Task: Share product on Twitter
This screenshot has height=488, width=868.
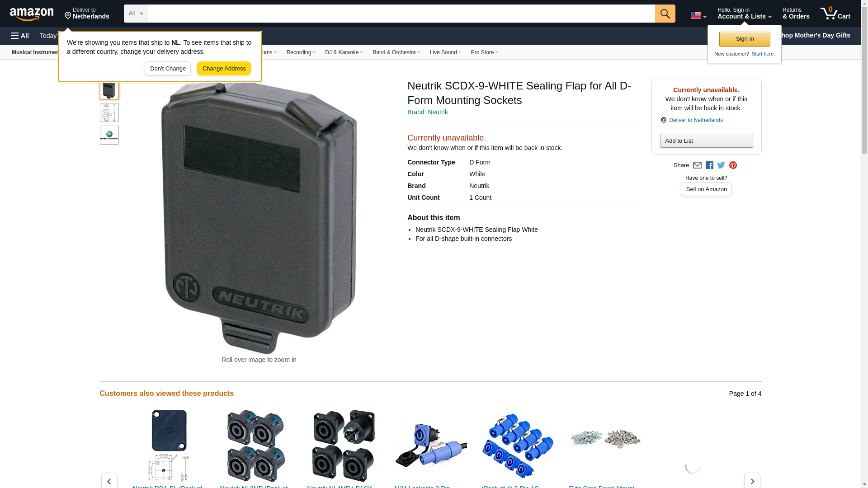Action: coord(721,165)
